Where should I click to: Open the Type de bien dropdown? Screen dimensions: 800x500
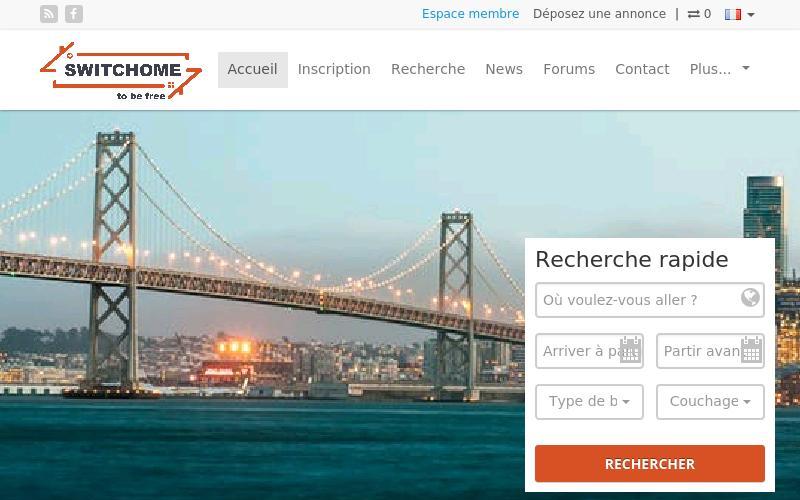pos(589,402)
